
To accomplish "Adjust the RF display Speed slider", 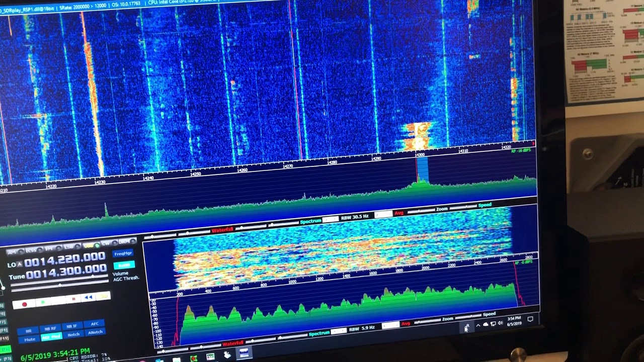I will point(463,207).
